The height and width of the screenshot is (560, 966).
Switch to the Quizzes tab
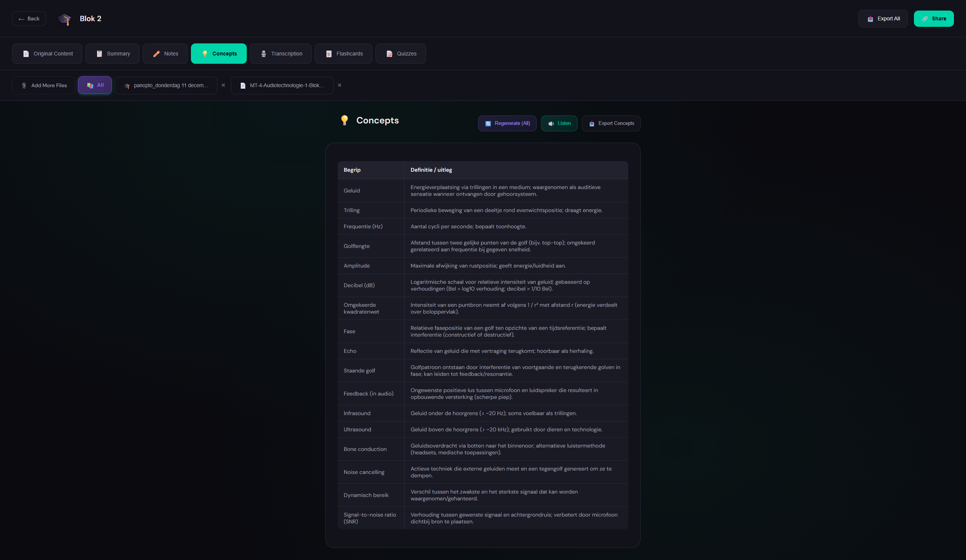(x=401, y=54)
